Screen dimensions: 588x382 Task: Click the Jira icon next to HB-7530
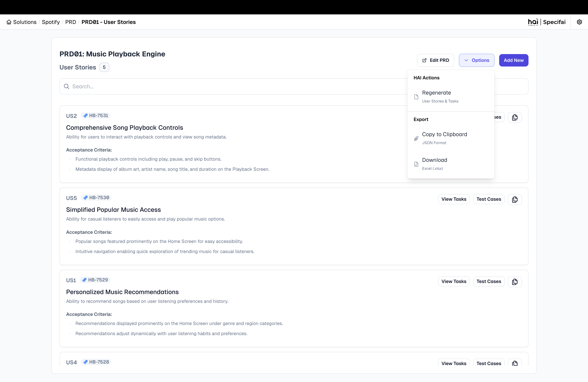coord(85,198)
